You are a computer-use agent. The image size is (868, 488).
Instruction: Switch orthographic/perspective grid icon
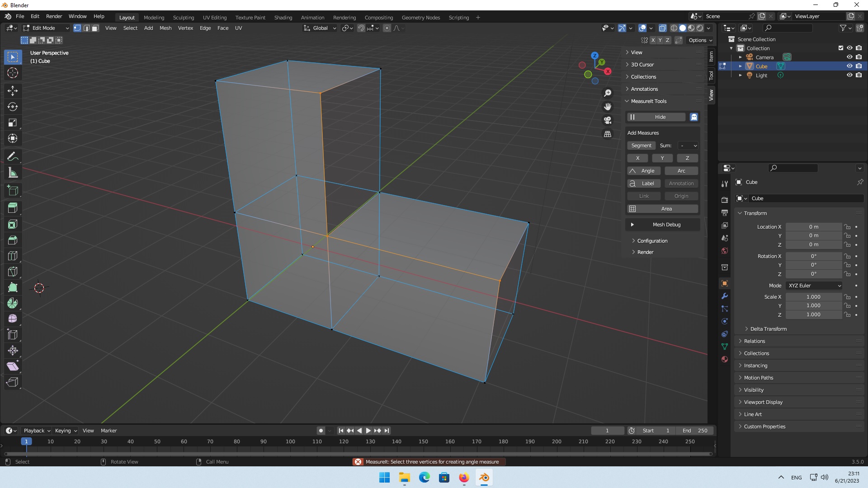point(608,134)
